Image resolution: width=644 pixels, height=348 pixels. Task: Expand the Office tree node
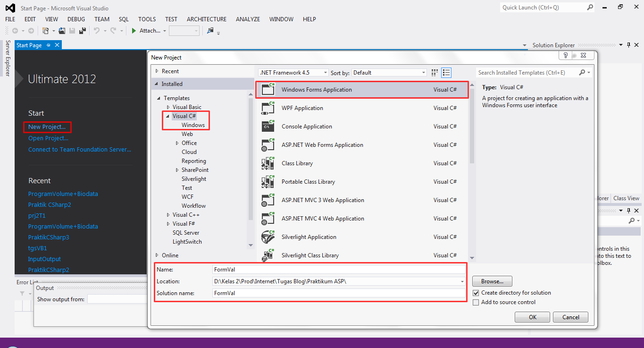[177, 143]
